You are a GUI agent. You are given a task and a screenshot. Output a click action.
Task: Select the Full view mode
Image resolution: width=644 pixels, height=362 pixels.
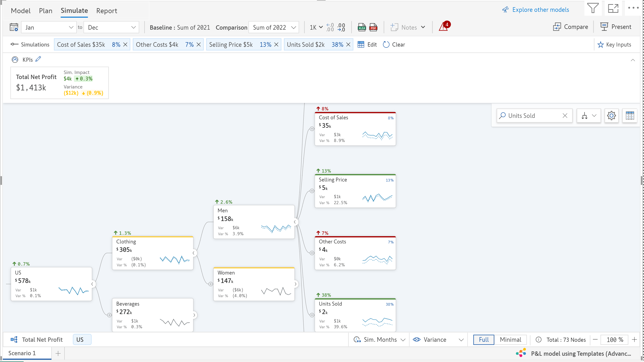click(x=484, y=340)
